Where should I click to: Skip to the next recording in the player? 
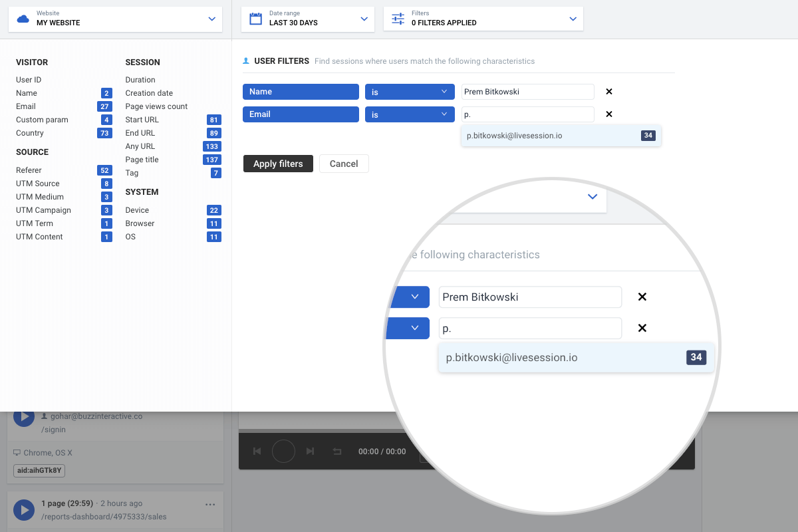pyautogui.click(x=310, y=452)
